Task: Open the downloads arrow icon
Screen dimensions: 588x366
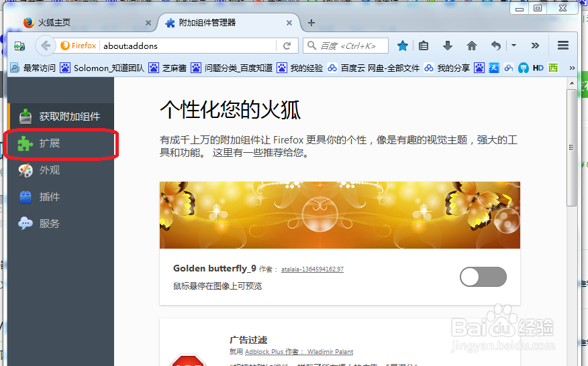Action: (x=447, y=46)
